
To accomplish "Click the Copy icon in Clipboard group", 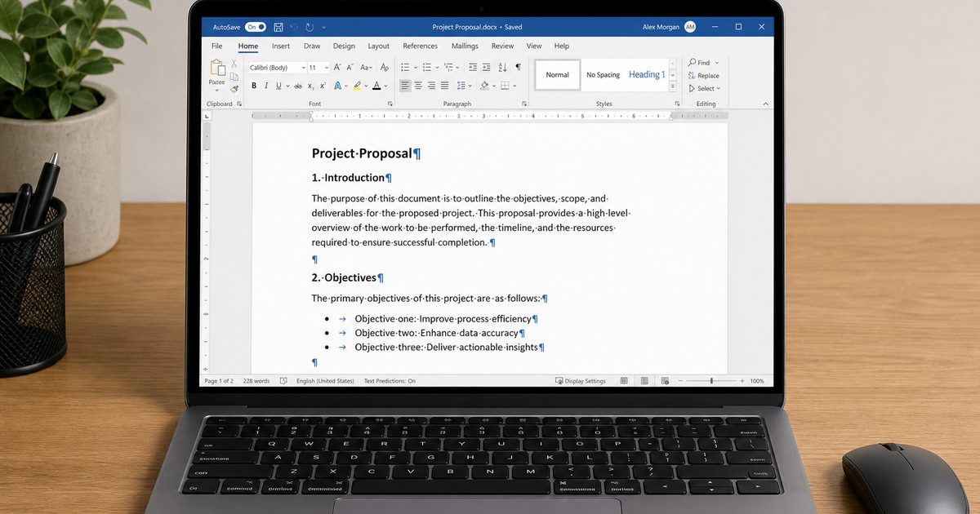I will click(234, 77).
